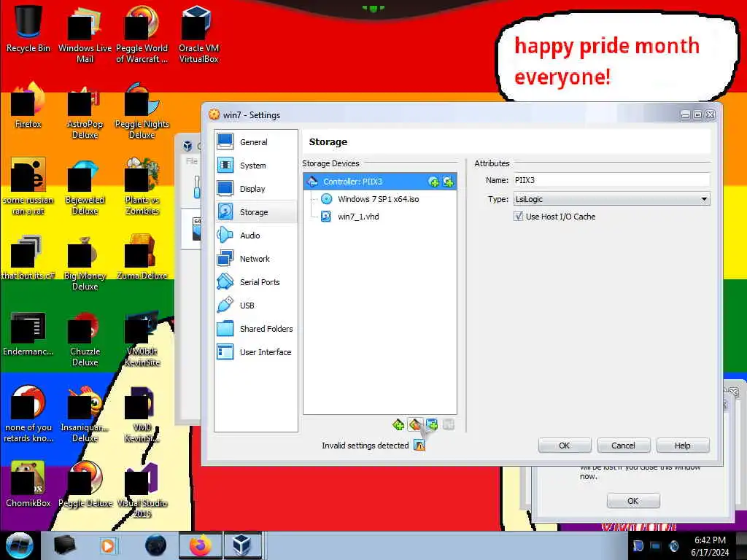Viewport: 747px width, 560px height.
Task: Open the Peggle World of Warcraft icon
Action: point(142,34)
